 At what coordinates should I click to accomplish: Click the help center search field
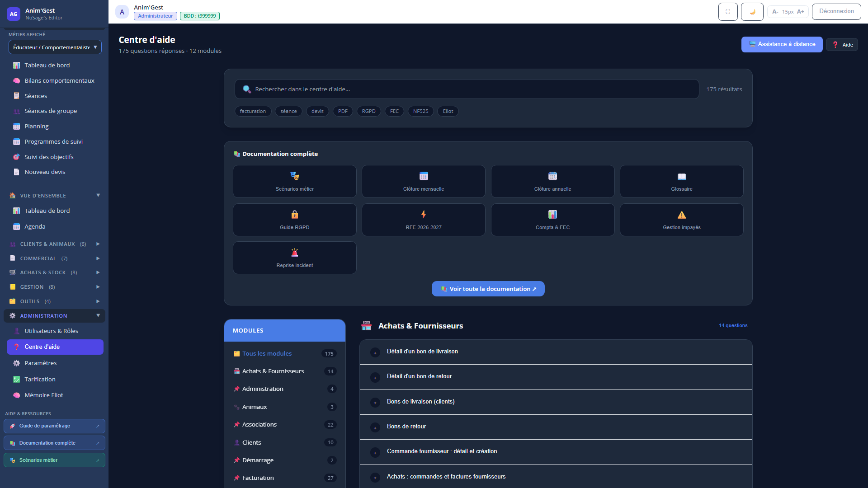click(x=467, y=89)
